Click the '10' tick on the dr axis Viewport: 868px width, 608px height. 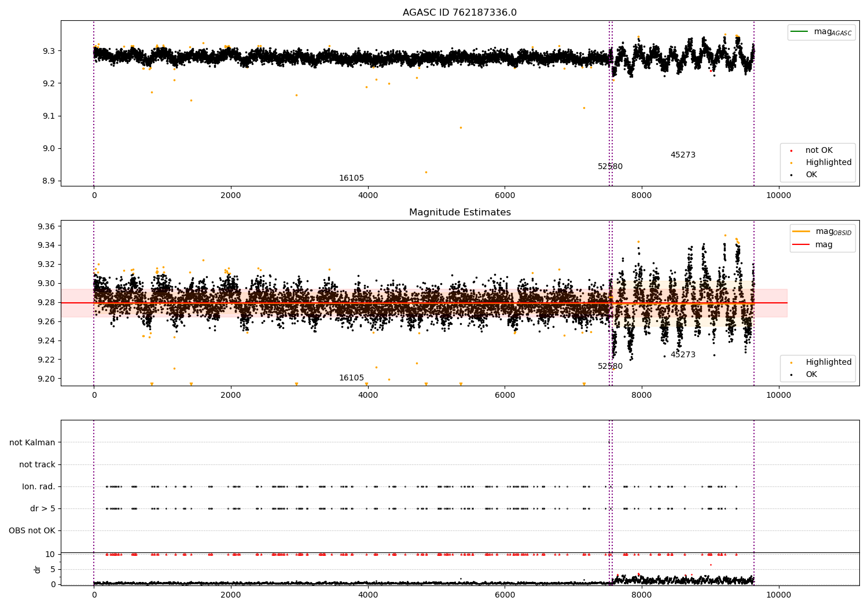click(50, 555)
